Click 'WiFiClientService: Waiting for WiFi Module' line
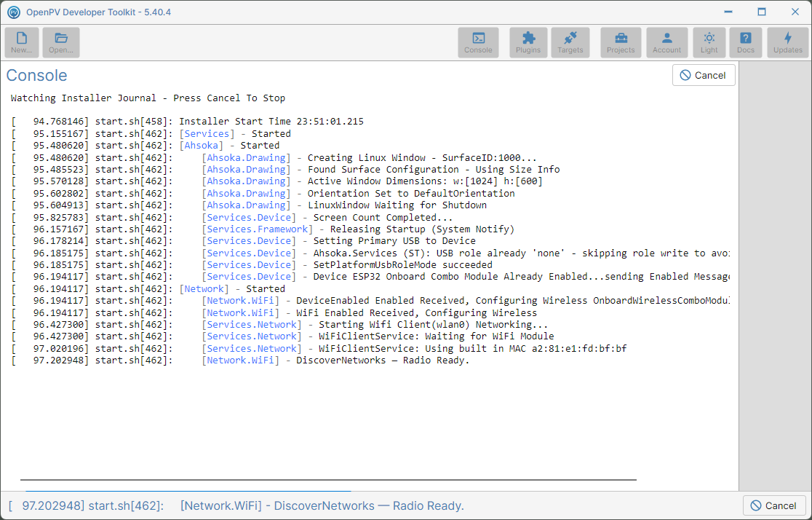Image resolution: width=812 pixels, height=520 pixels. coord(283,336)
